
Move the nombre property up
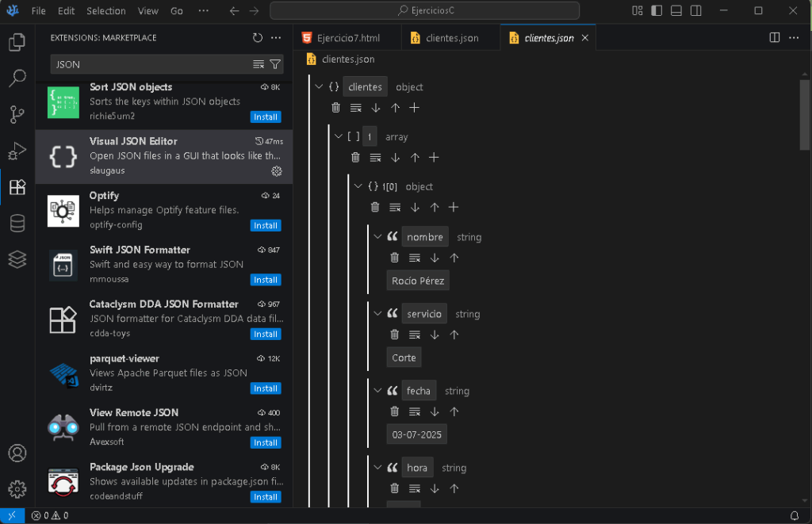point(454,257)
